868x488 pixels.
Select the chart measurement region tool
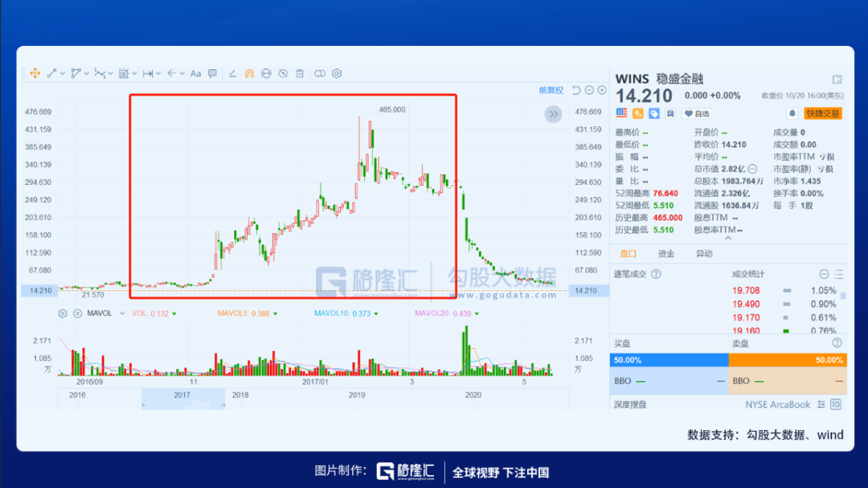pyautogui.click(x=124, y=73)
